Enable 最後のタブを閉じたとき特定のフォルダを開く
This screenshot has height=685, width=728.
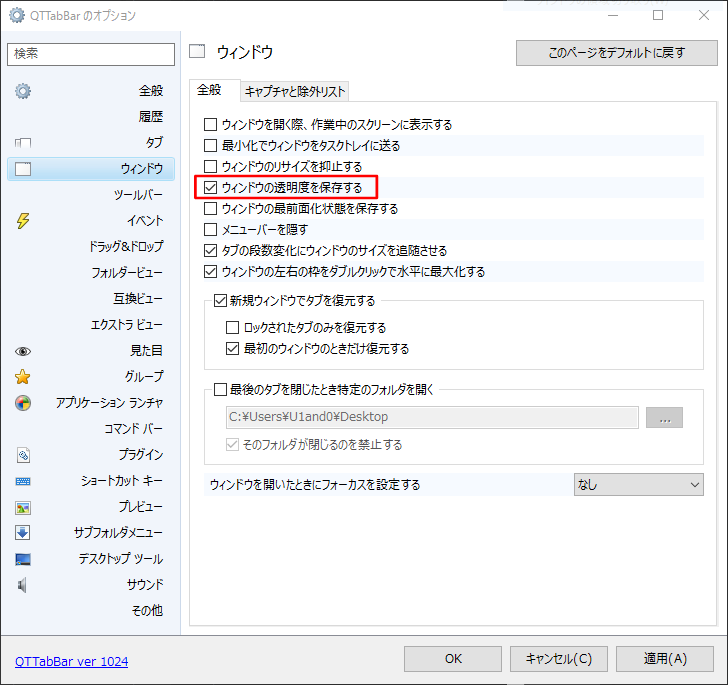(220, 390)
